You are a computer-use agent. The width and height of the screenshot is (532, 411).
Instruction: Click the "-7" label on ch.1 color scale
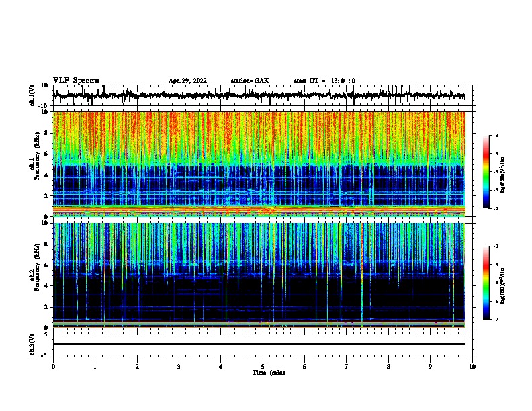coord(495,208)
